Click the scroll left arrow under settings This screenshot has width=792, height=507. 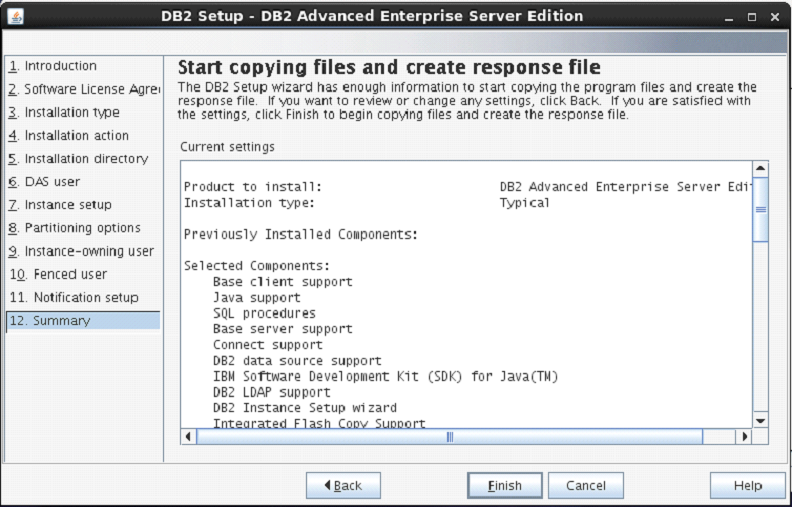pos(189,437)
